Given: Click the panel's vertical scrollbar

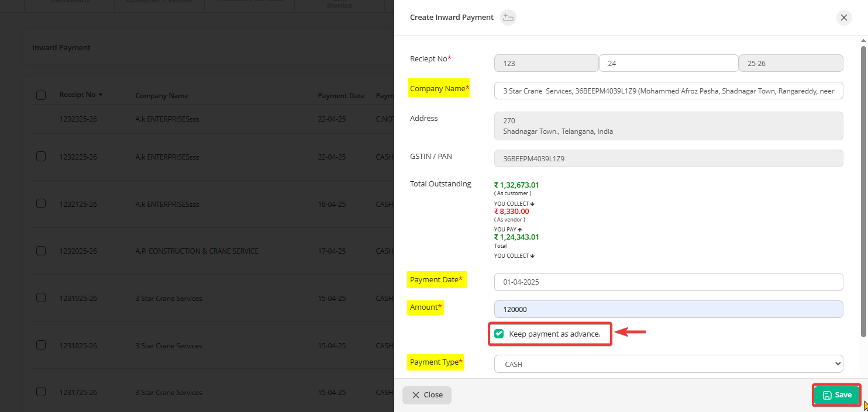Looking at the screenshot, I should click(863, 192).
